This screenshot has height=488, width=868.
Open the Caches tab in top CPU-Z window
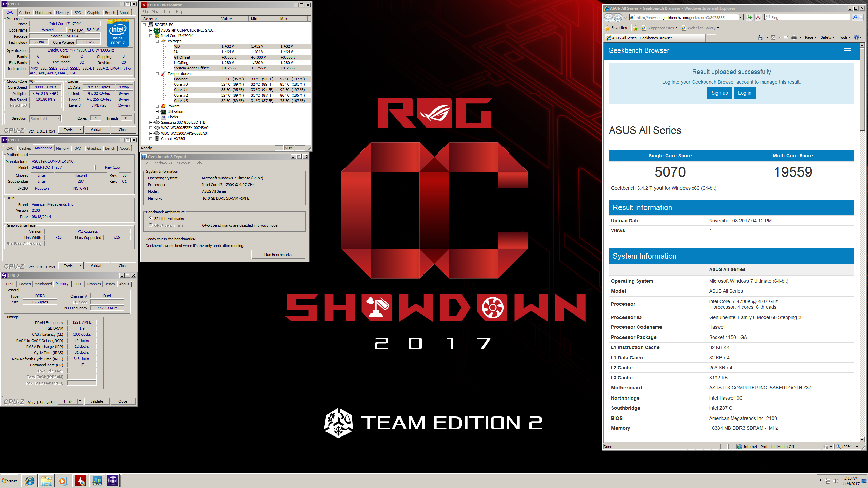[x=25, y=13]
